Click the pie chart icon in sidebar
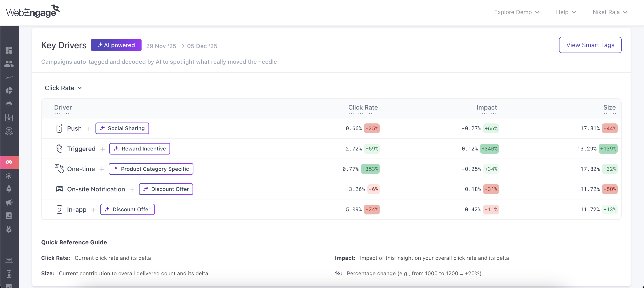The height and width of the screenshot is (288, 644). coord(9,91)
